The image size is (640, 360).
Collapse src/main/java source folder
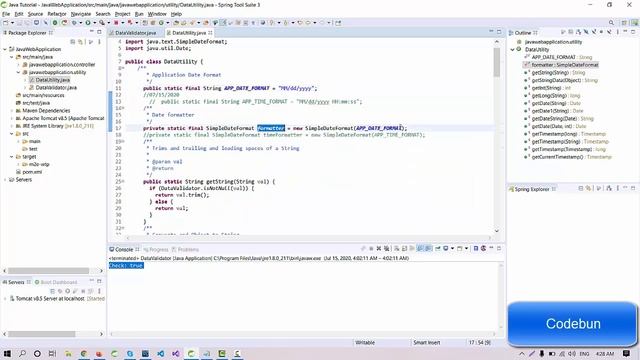[12, 57]
